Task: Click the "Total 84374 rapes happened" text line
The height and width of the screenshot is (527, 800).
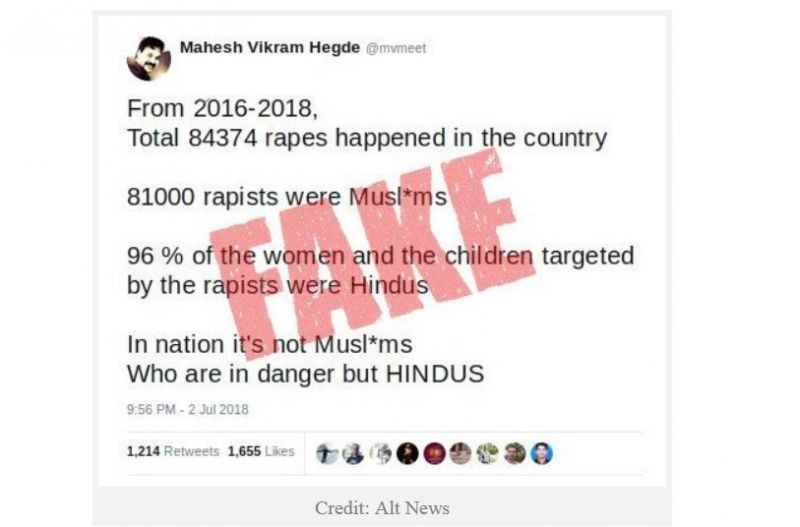Action: pos(367,138)
